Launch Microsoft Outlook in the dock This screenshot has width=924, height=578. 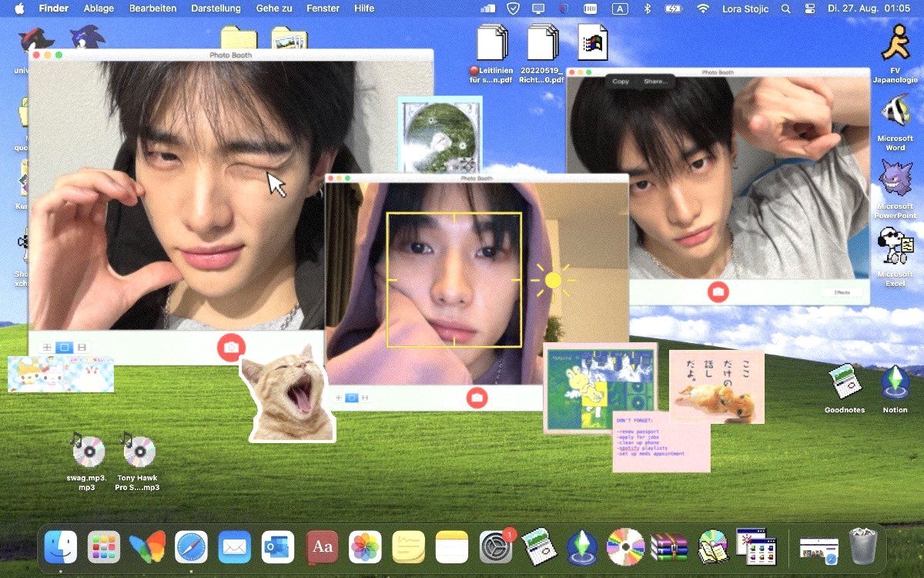278,548
